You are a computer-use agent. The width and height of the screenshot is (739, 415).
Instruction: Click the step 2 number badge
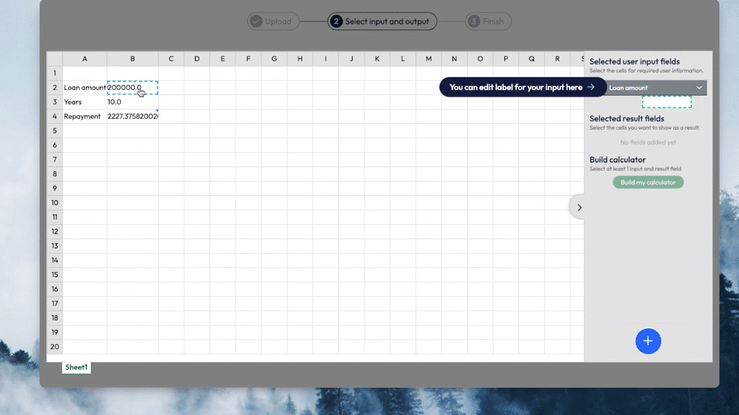(x=336, y=21)
